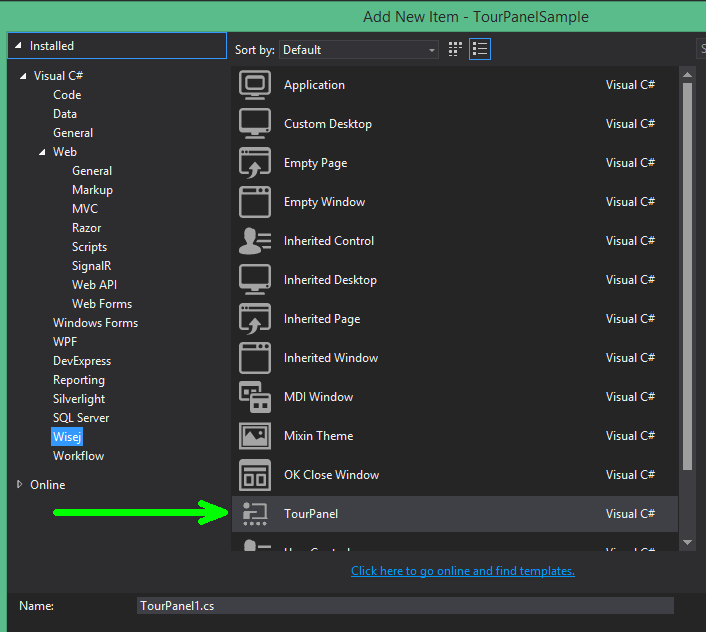Select the Inherited Page template icon
The image size is (706, 632).
(255, 319)
